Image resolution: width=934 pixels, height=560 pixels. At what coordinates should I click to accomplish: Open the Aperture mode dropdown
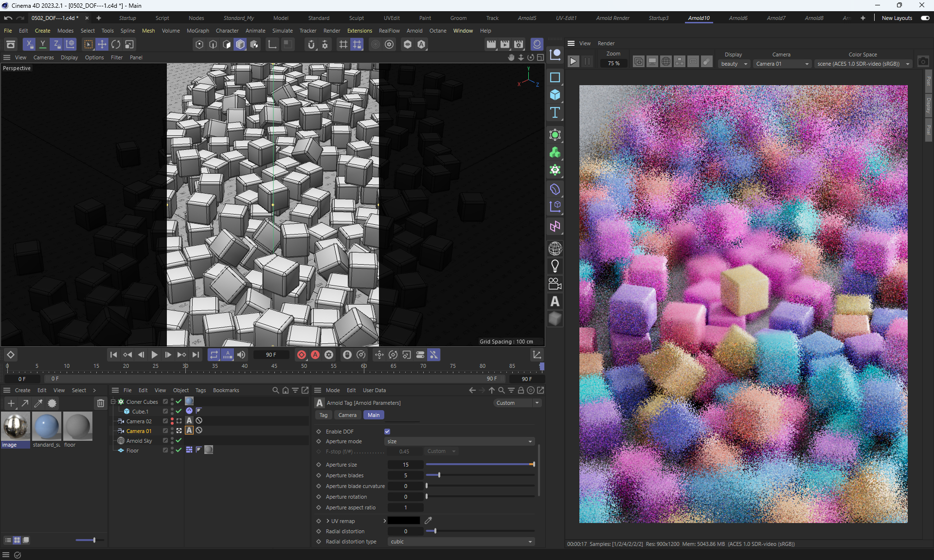460,441
